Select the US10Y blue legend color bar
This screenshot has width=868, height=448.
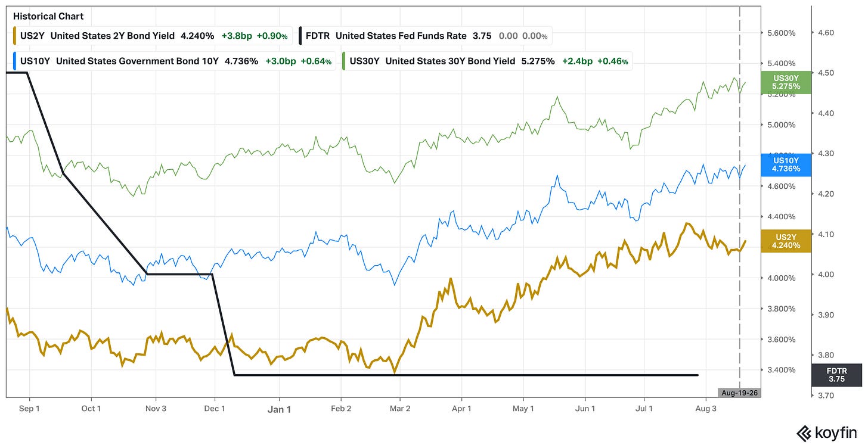click(x=14, y=61)
